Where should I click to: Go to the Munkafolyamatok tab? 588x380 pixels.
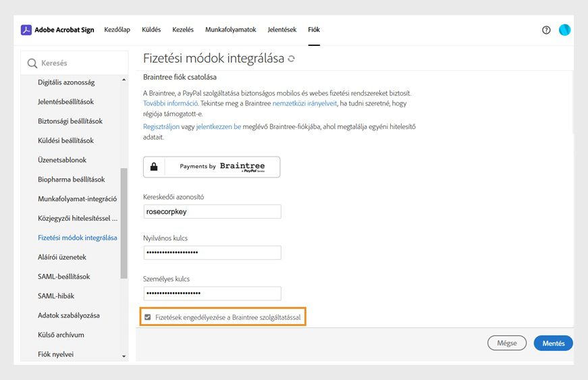tap(231, 30)
